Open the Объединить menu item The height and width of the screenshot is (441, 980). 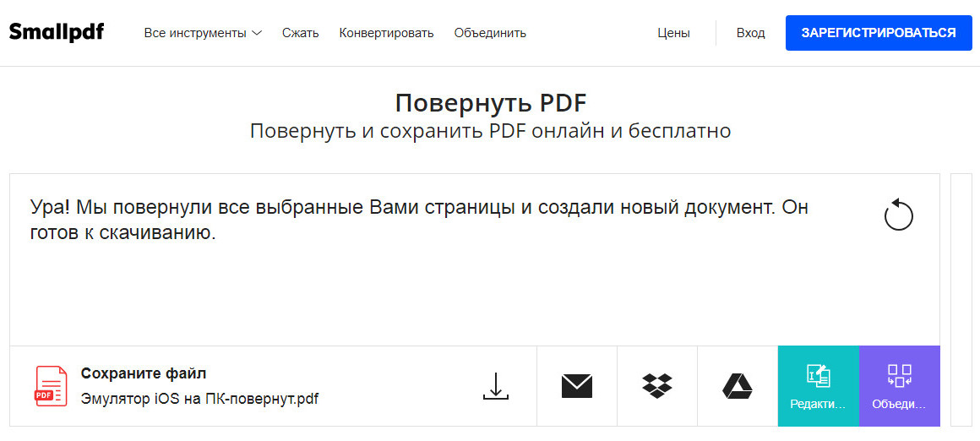(490, 33)
